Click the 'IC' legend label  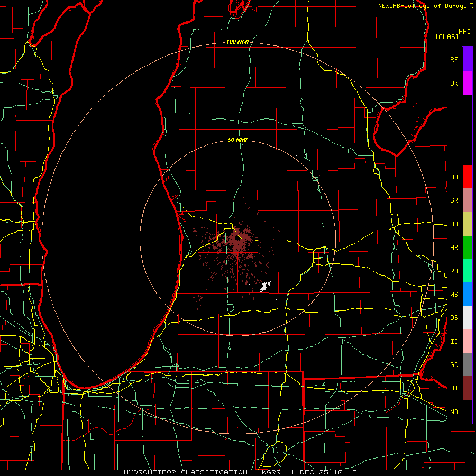pos(454,342)
